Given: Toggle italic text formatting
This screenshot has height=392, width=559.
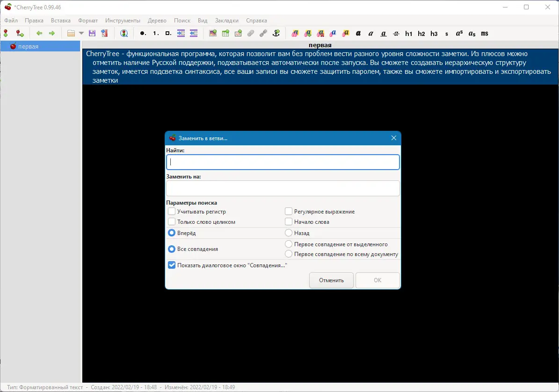Looking at the screenshot, I should click(371, 34).
